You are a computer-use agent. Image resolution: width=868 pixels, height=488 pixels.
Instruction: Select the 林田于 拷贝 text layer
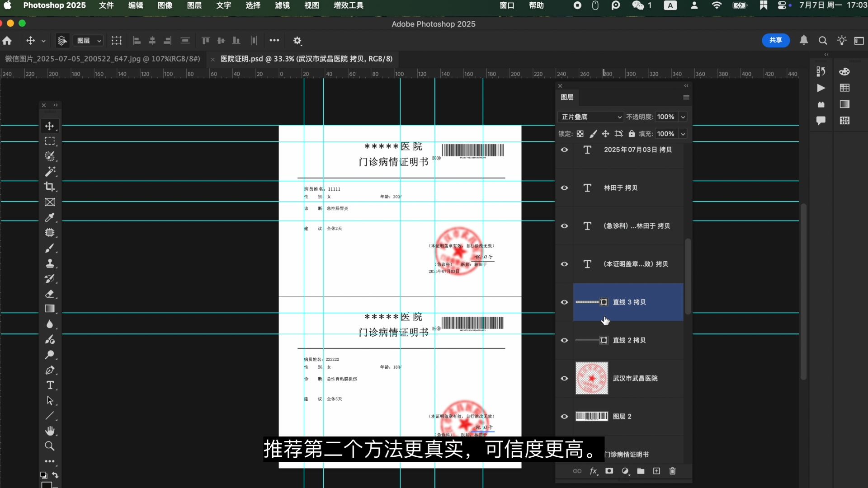coord(628,188)
